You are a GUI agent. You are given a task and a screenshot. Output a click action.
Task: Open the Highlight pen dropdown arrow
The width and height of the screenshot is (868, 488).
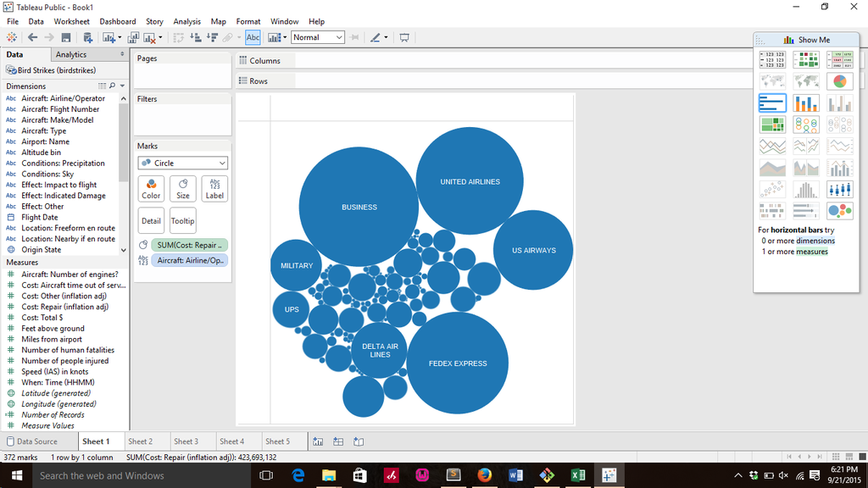coord(386,37)
